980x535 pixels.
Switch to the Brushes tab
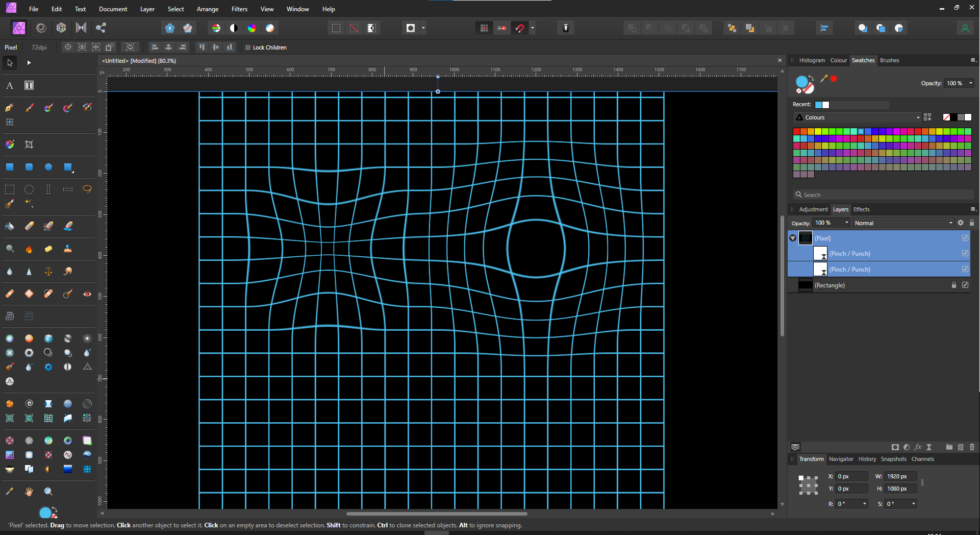[889, 60]
